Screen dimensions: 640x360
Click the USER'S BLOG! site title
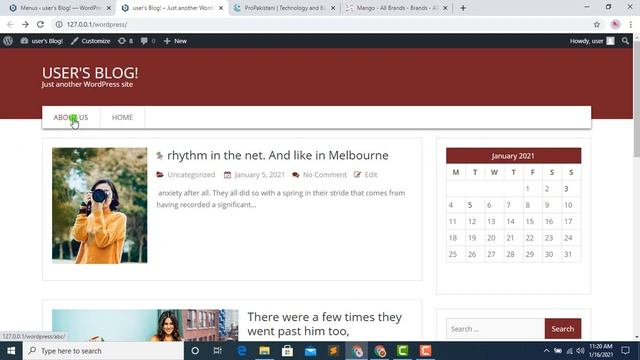90,73
